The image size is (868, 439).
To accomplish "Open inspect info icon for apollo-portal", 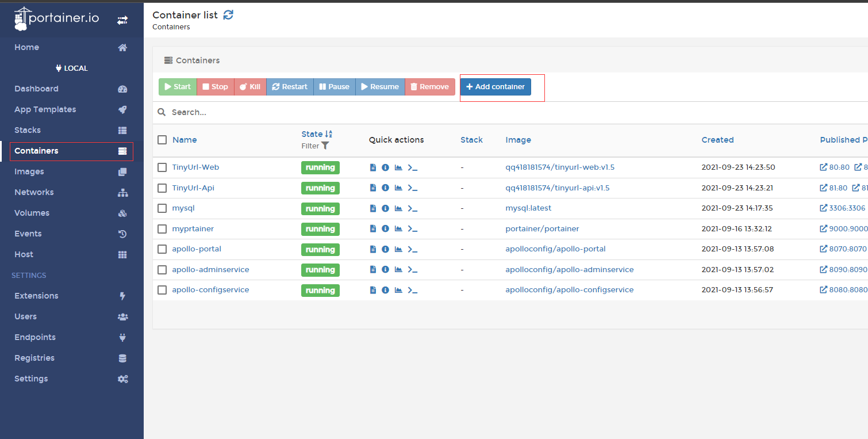I will pyautogui.click(x=385, y=249).
